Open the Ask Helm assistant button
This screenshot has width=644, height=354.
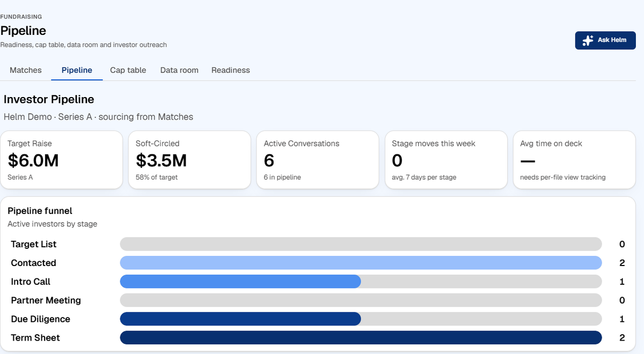[x=605, y=40]
